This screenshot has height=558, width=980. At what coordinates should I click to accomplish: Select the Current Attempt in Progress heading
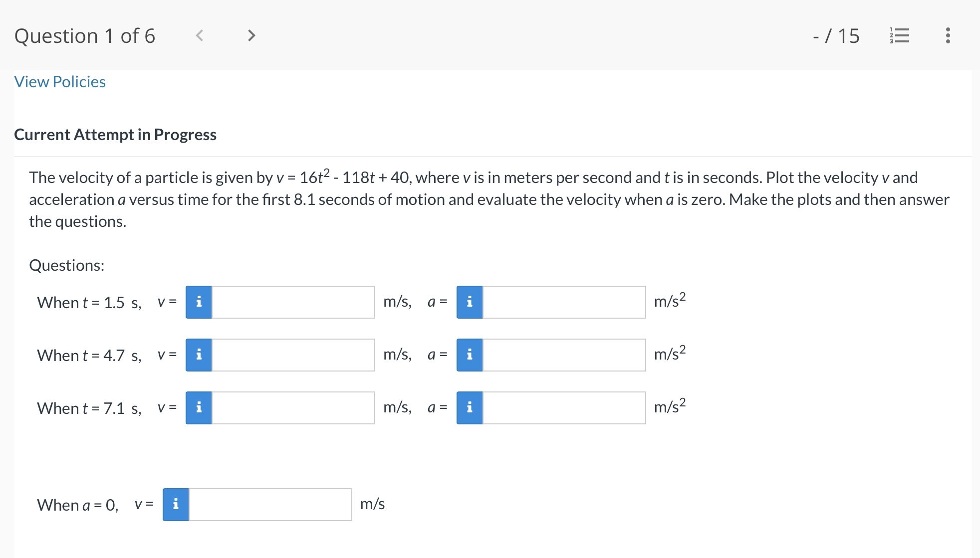pos(115,134)
